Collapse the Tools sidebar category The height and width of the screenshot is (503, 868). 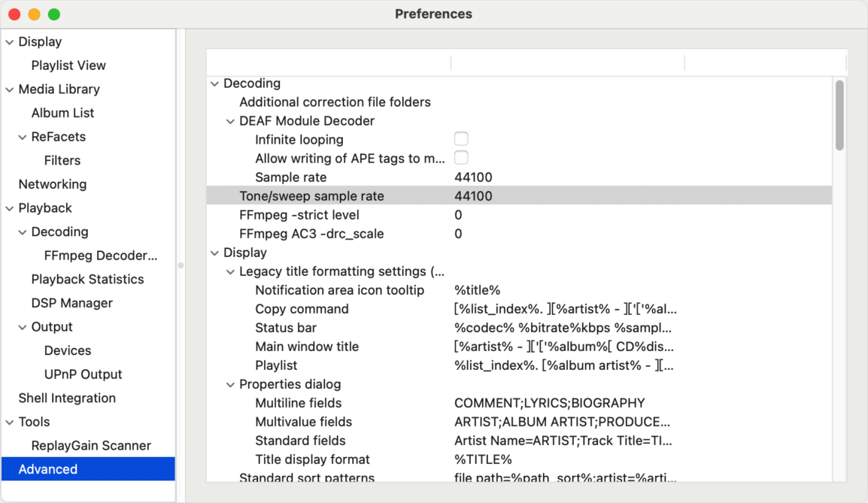(10, 423)
